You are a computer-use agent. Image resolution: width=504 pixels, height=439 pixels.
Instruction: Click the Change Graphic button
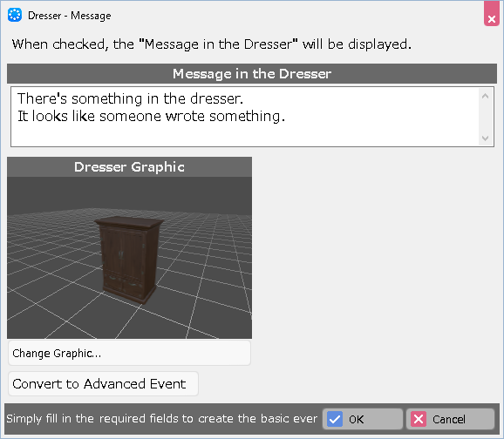(x=129, y=353)
